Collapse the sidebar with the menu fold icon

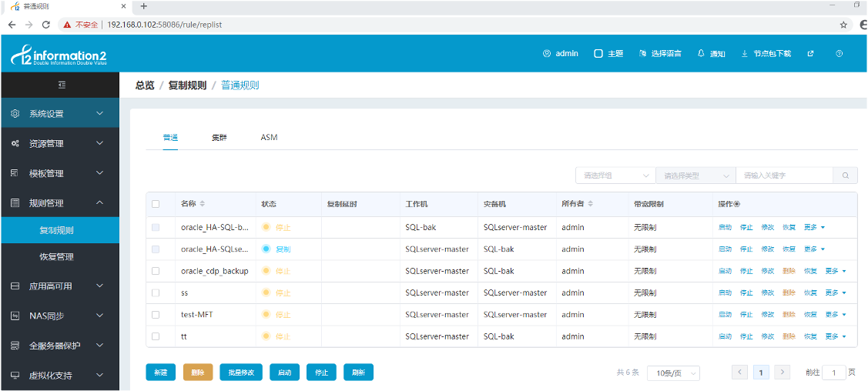pos(62,85)
